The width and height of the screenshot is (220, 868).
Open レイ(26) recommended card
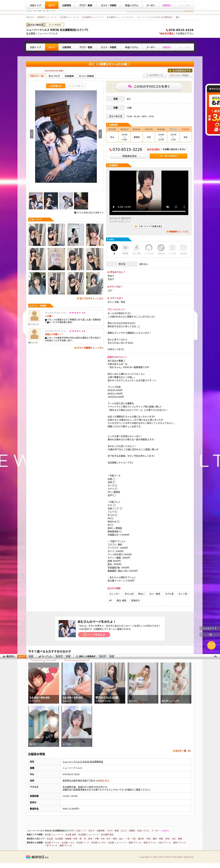77,726
